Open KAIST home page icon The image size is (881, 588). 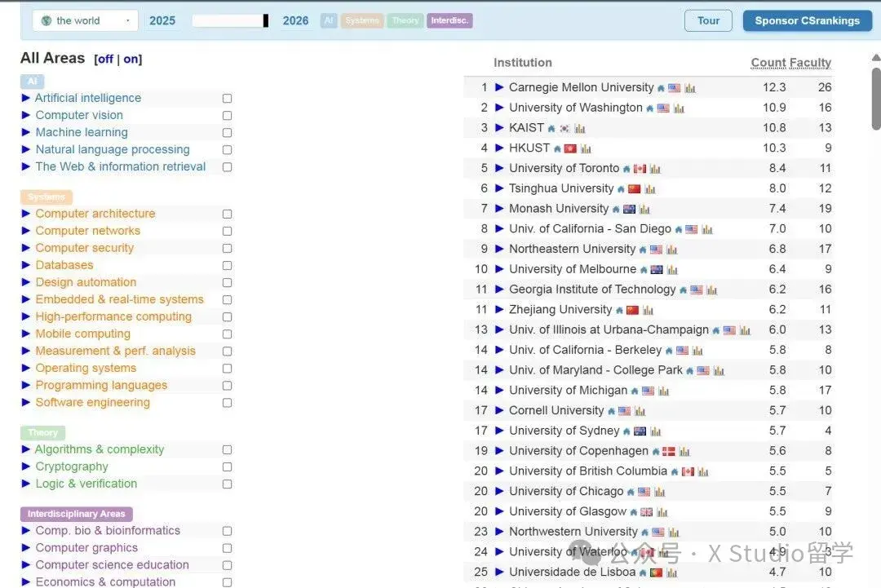pyautogui.click(x=551, y=129)
